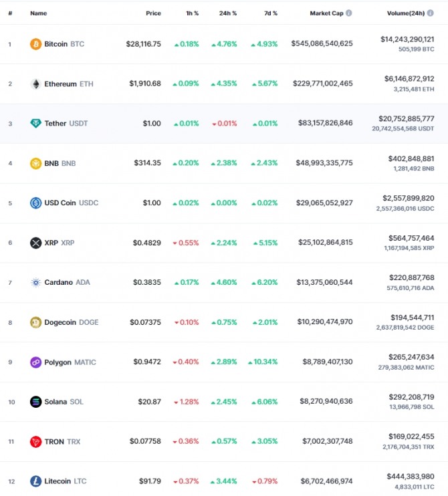Click the USD Coin logo icon

pos(35,203)
